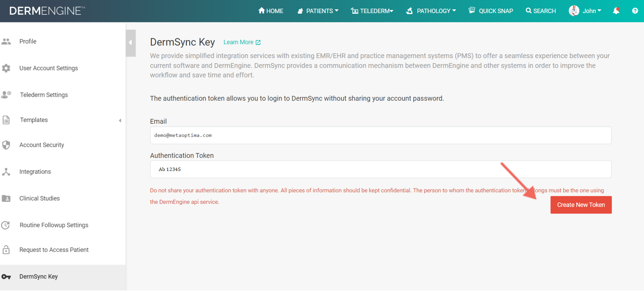
Task: Open Search from the navbar
Action: click(x=541, y=11)
